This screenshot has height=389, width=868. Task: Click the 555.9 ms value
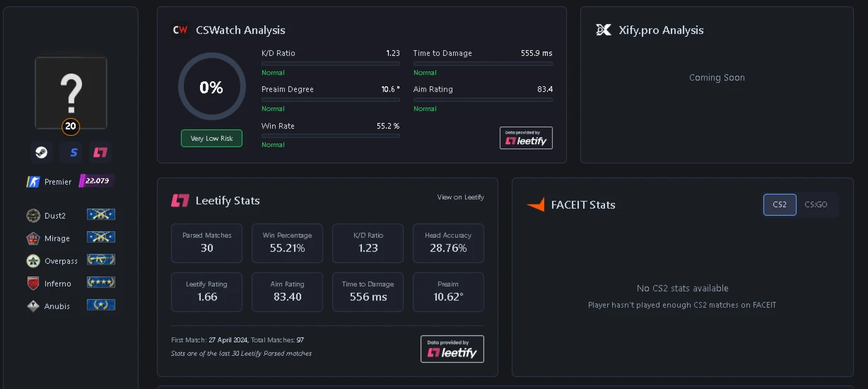click(x=536, y=53)
